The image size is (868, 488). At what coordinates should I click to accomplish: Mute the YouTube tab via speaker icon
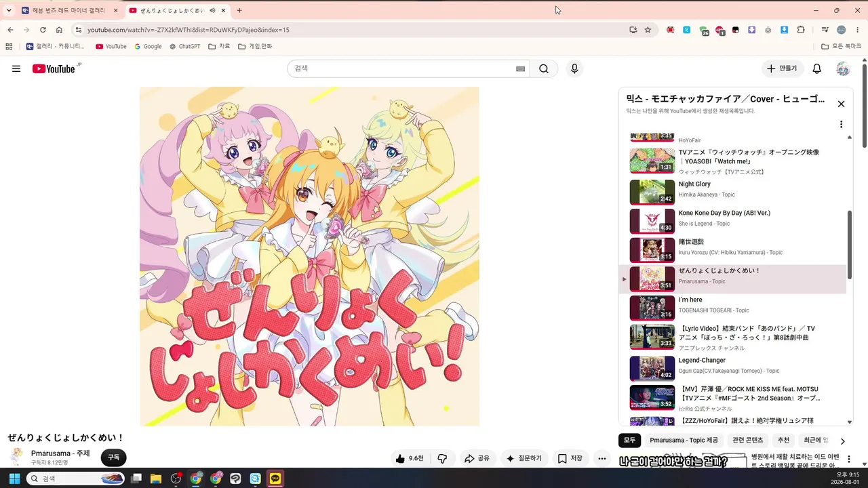(212, 11)
